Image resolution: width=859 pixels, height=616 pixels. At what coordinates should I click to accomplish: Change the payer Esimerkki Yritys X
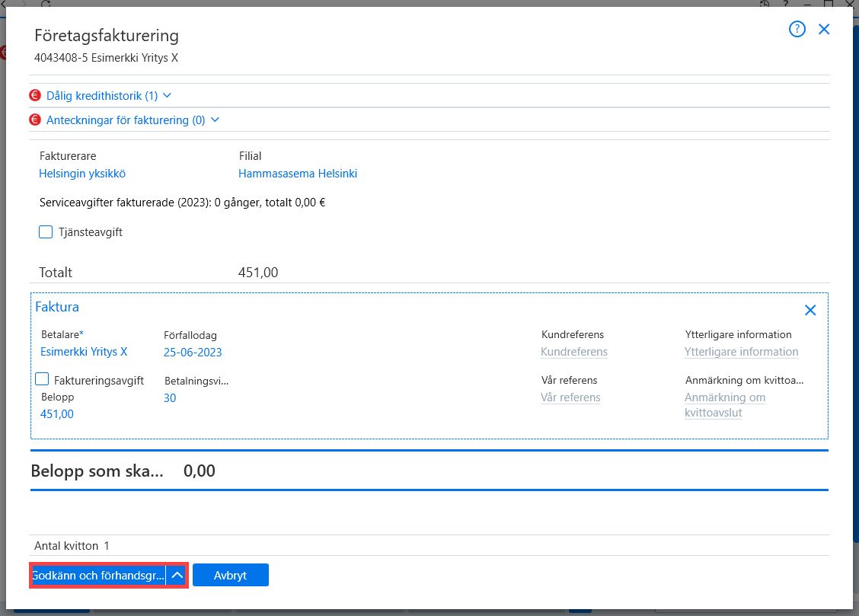(x=84, y=352)
